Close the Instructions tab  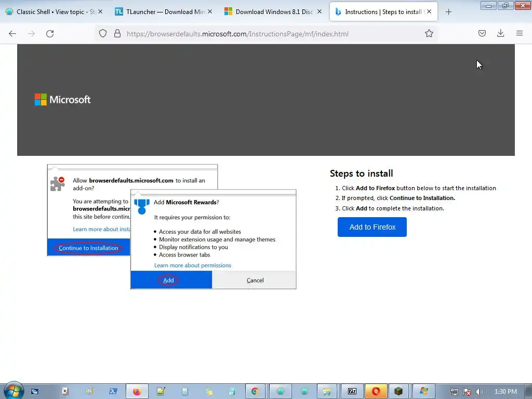[x=429, y=11]
